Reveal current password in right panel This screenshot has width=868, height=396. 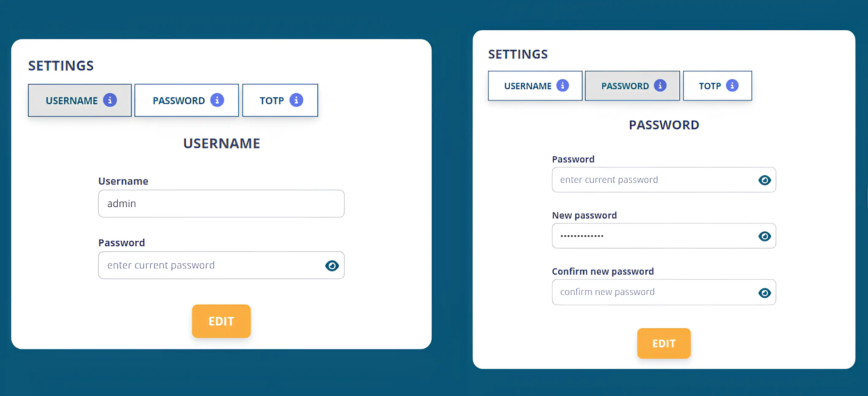pos(764,180)
